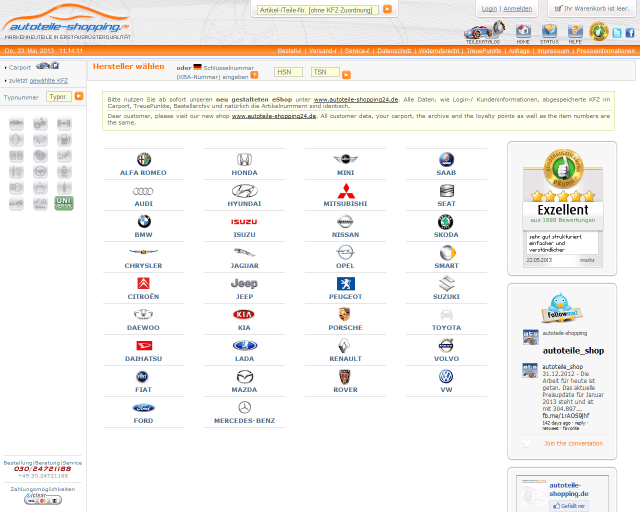
Task: Like the page with 'Gefällt mir' button
Action: tap(569, 506)
